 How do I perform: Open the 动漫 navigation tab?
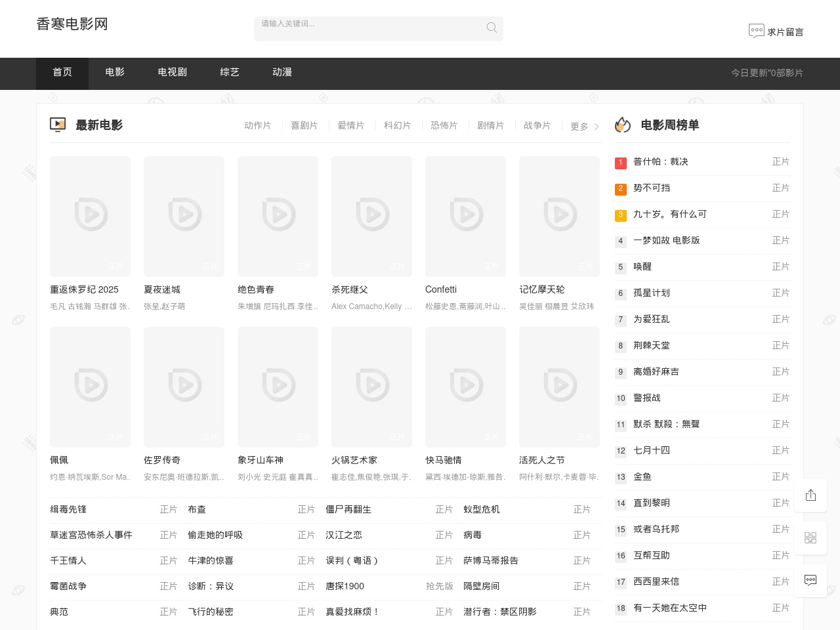tap(282, 73)
